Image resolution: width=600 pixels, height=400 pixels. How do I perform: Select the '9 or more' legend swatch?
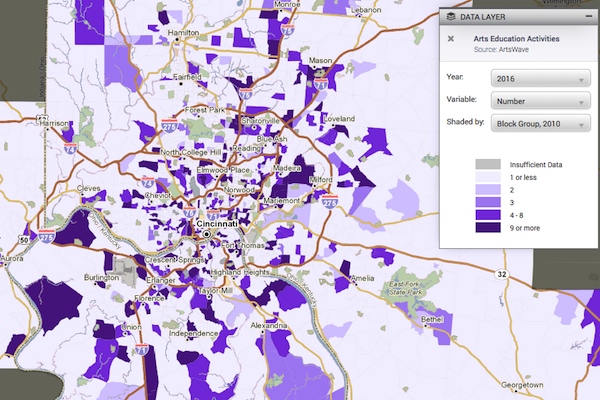pos(486,227)
